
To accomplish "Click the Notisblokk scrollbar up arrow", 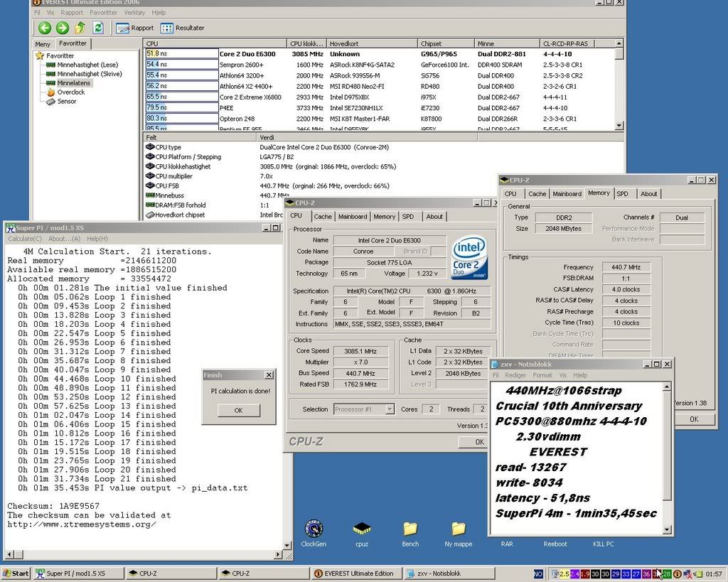I will click(667, 387).
